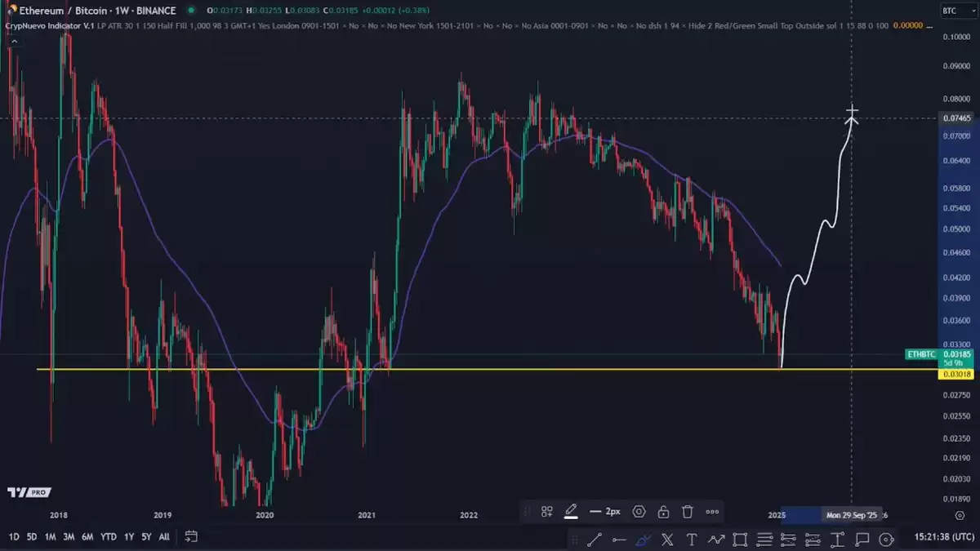Select the zigzag pattern arrow tool
The height and width of the screenshot is (551, 980).
pos(716,539)
